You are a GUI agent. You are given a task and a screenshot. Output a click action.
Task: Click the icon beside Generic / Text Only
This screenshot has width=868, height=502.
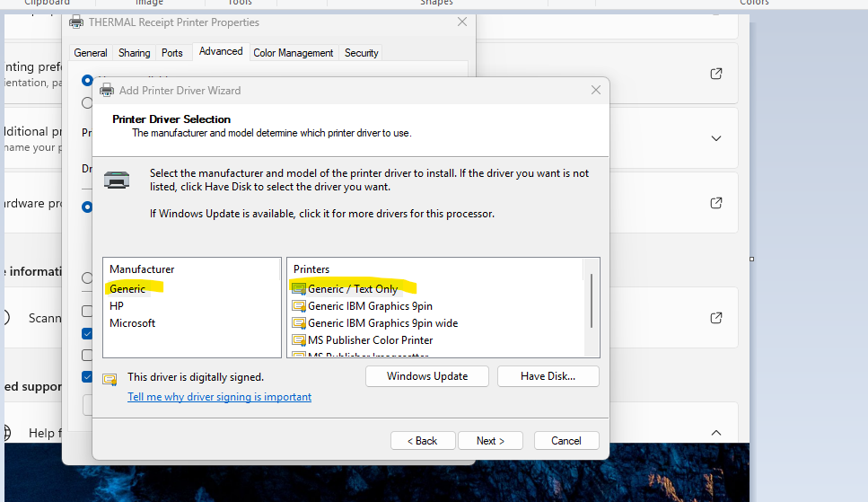tap(299, 288)
